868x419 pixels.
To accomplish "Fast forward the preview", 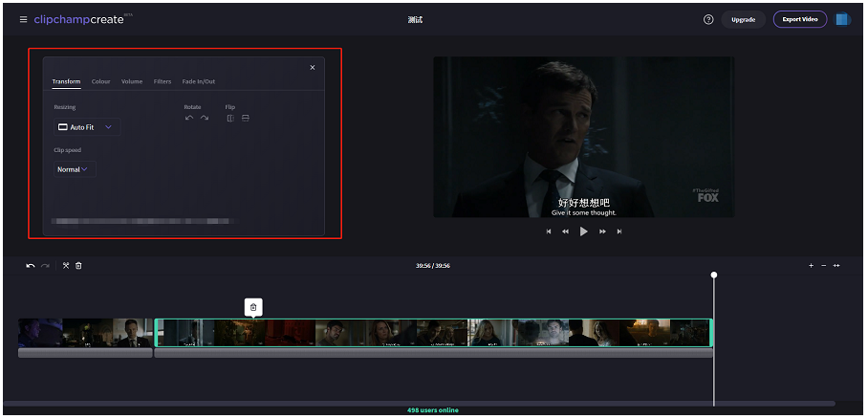I will tap(602, 232).
